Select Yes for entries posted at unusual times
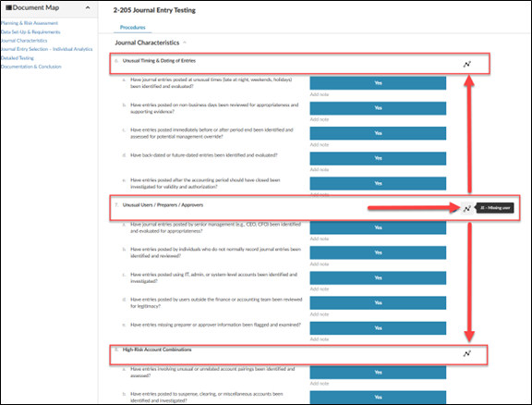Image resolution: width=532 pixels, height=405 pixels. [378, 83]
